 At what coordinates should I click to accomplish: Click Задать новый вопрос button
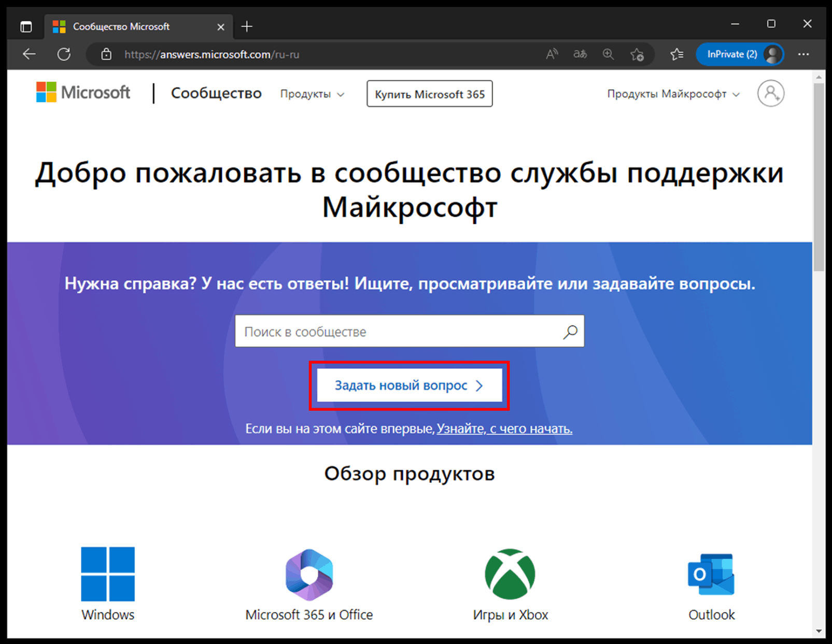[410, 385]
